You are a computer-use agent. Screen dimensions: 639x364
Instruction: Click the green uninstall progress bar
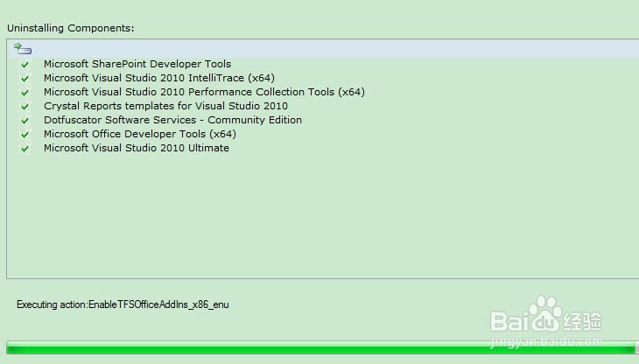321,347
